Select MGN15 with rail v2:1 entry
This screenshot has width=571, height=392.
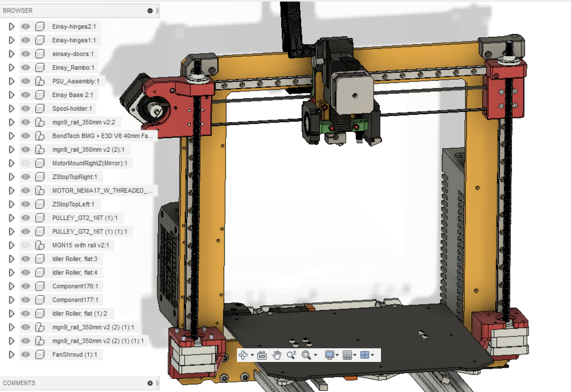[81, 245]
